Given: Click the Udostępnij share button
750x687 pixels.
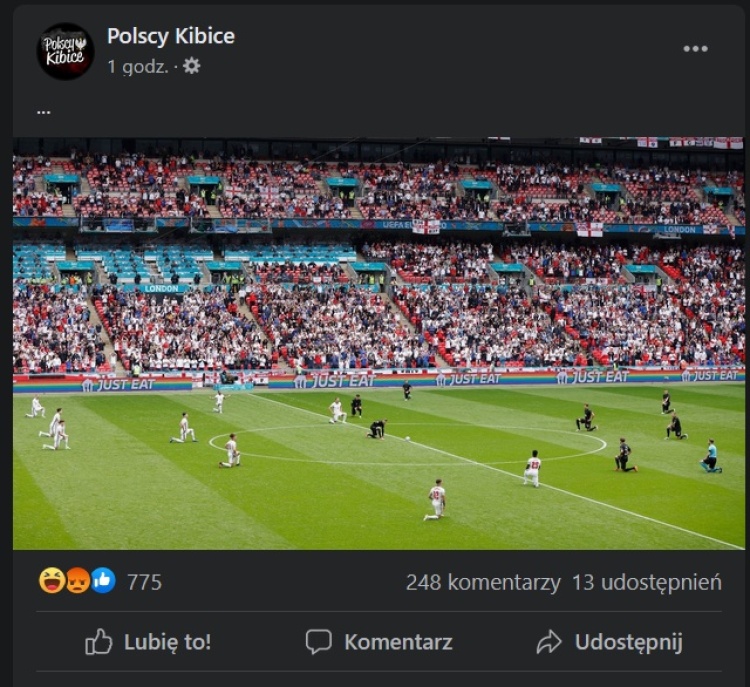Looking at the screenshot, I should (609, 642).
